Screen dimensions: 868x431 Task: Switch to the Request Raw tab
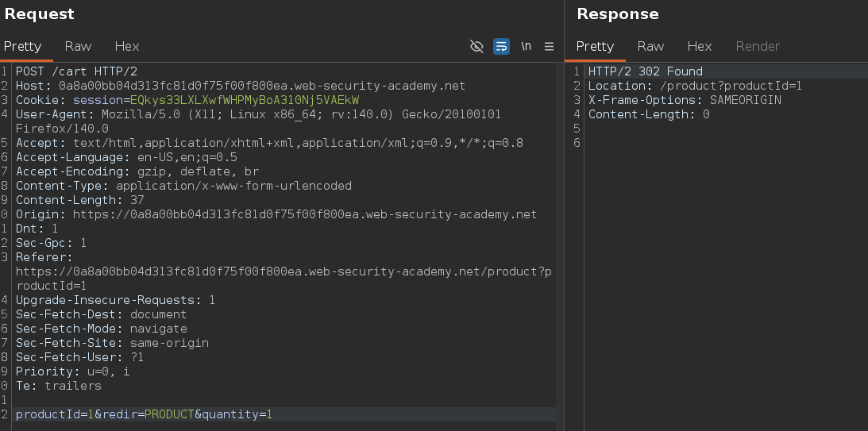click(78, 47)
